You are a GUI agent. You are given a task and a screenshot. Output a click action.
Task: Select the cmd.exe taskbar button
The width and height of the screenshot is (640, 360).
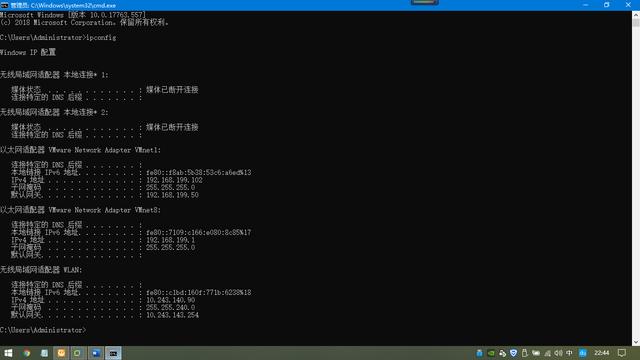coord(113,353)
